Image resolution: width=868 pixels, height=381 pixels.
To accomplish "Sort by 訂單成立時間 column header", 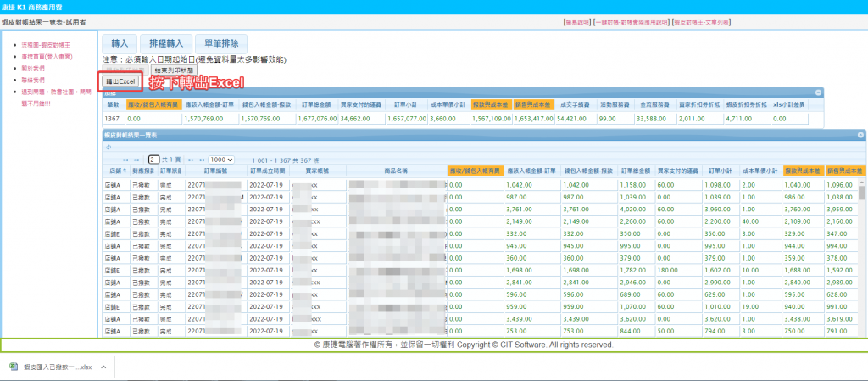I will (x=270, y=171).
